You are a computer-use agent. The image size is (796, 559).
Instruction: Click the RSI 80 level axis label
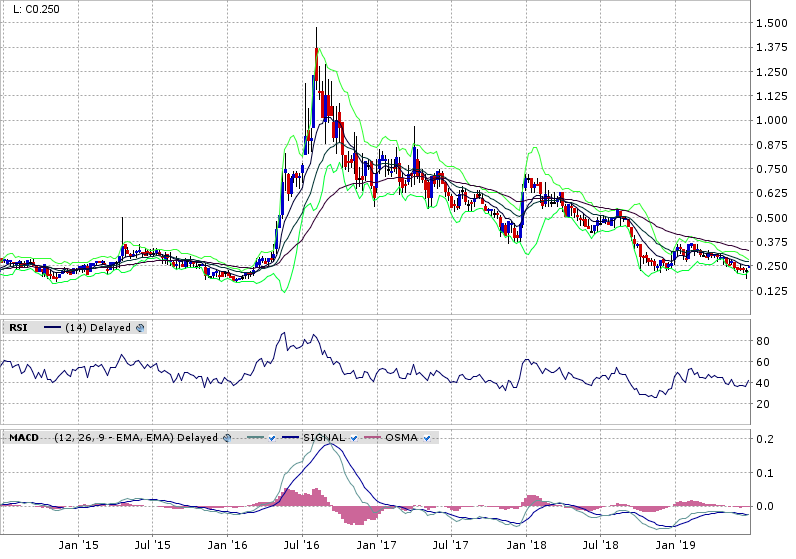pyautogui.click(x=762, y=341)
